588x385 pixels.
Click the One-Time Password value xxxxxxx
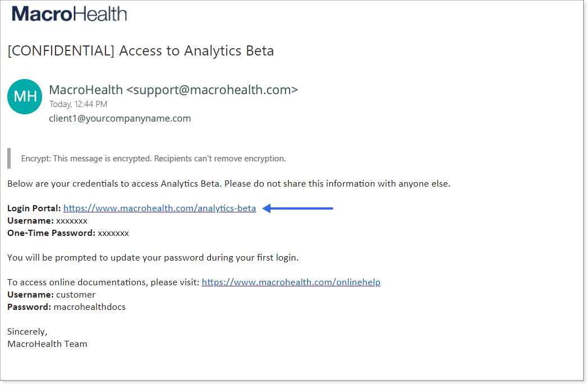pyautogui.click(x=113, y=233)
